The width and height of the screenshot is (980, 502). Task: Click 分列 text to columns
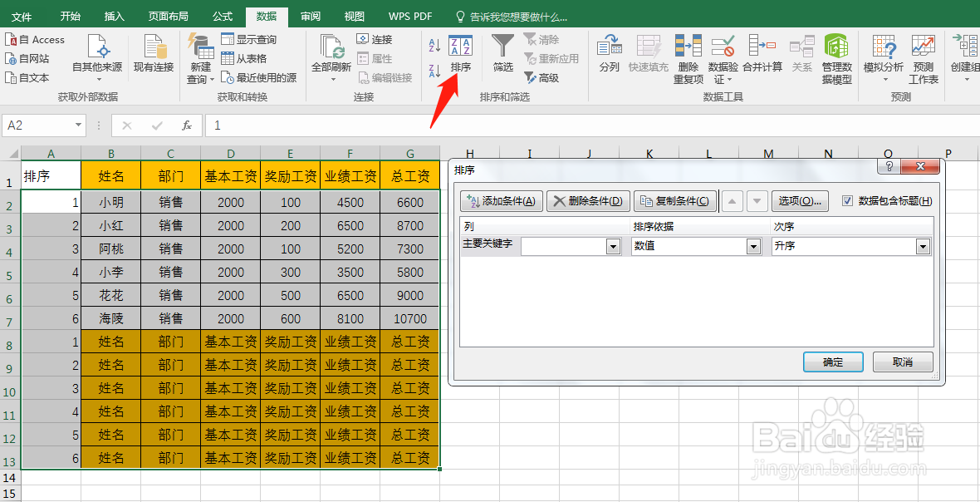[609, 54]
